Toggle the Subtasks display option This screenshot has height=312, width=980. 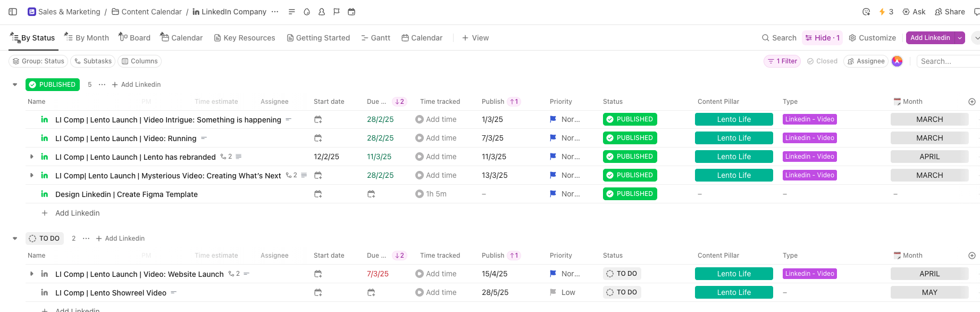(x=93, y=61)
